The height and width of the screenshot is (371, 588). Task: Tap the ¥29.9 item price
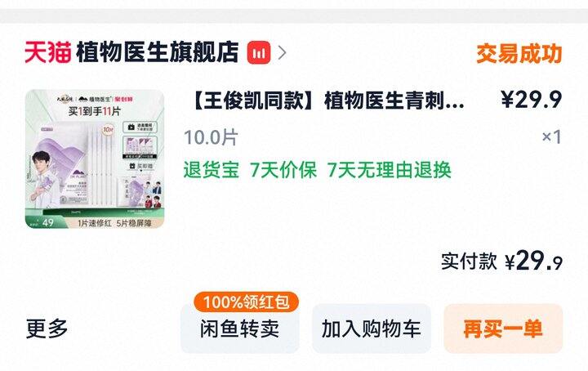pos(532,100)
